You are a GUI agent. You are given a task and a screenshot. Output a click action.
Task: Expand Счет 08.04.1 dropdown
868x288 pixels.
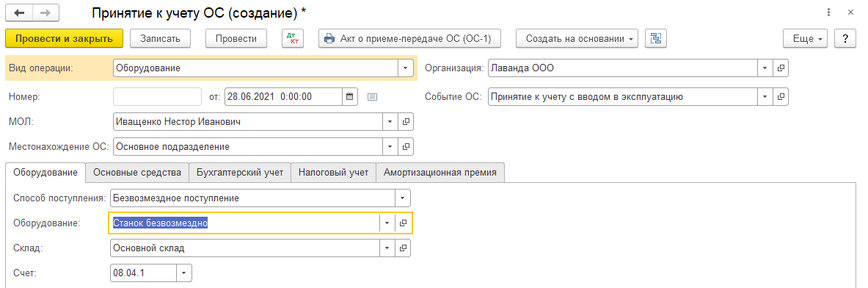click(x=183, y=273)
